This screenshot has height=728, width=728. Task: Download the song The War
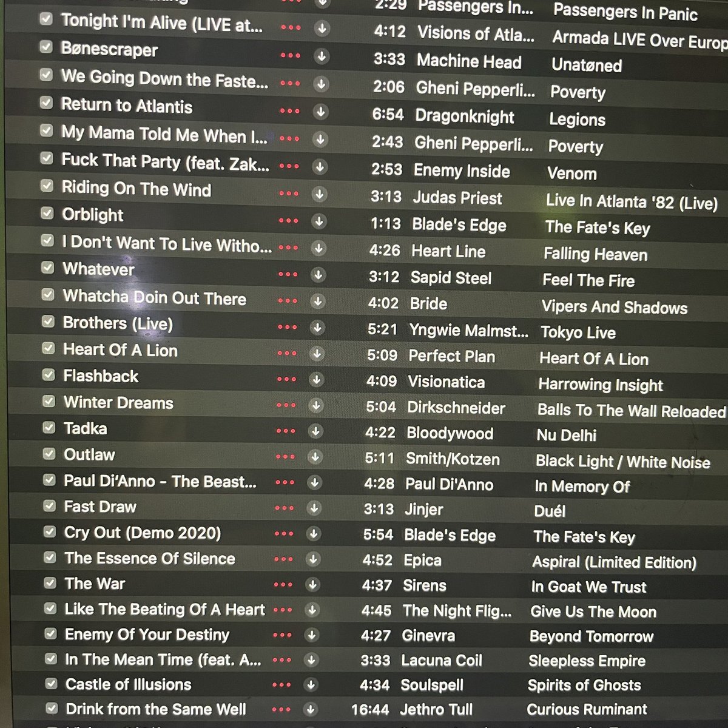coord(312,585)
